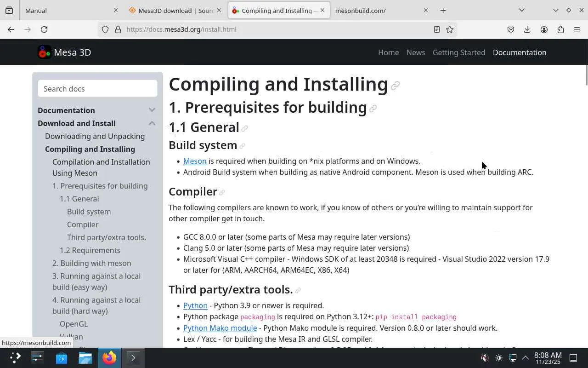Click anchor icon beside Compiler heading
Image resolution: width=588 pixels, height=368 pixels.
pos(222,193)
